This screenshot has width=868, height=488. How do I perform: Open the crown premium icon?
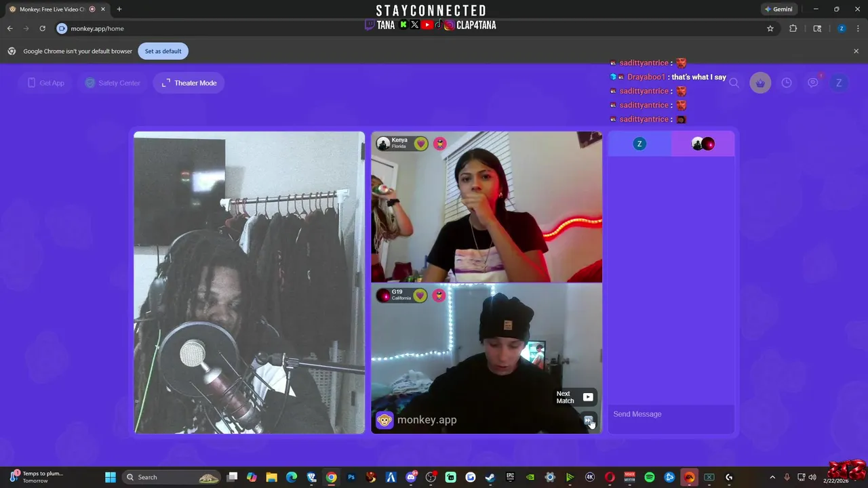[760, 83]
